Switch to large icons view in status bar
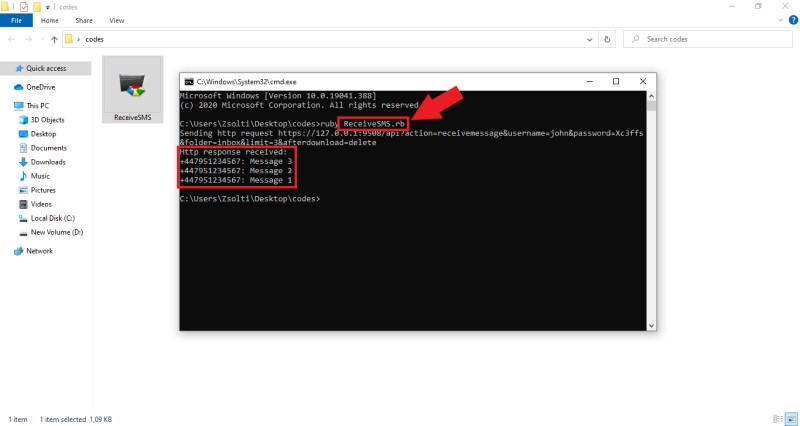The image size is (800, 426). tap(790, 419)
